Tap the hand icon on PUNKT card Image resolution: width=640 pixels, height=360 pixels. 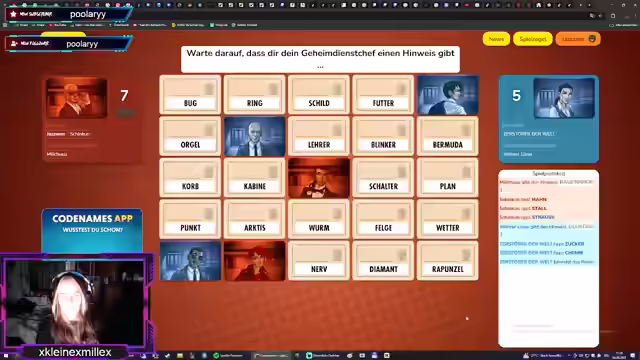pos(209,213)
